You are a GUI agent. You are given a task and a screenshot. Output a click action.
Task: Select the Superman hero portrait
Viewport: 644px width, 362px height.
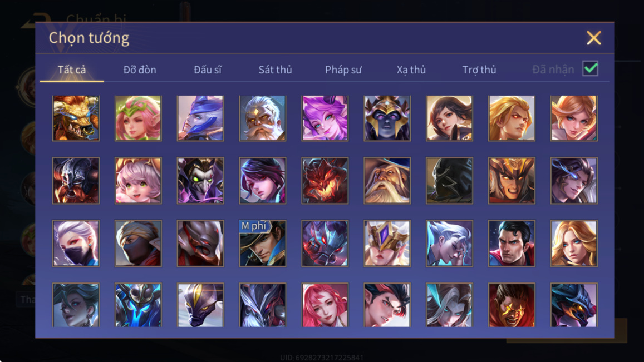point(512,244)
